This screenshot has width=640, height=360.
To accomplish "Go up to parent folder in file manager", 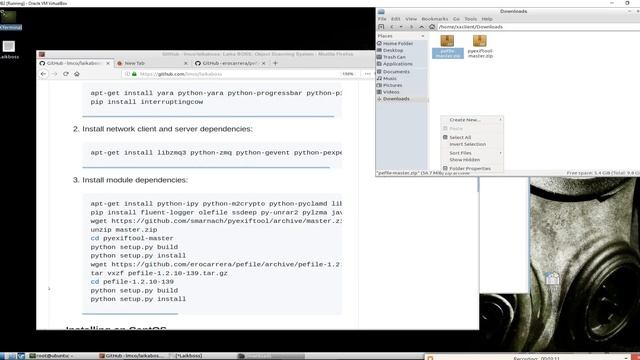I will tap(422, 27).
